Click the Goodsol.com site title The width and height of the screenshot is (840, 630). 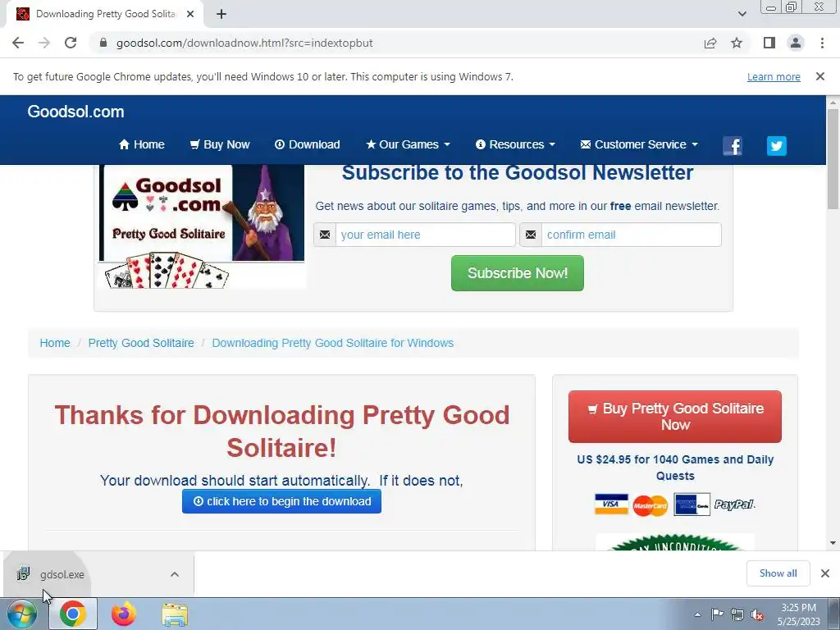tap(75, 112)
